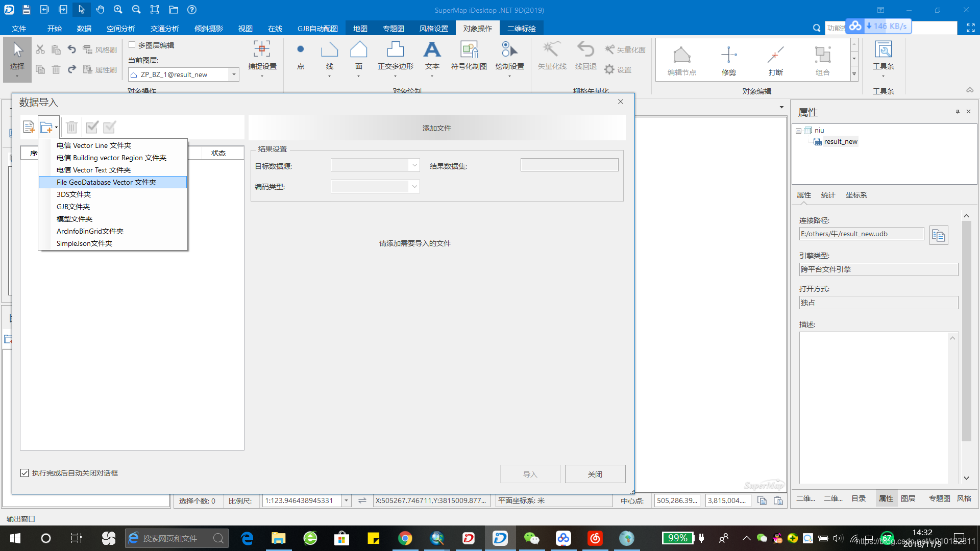Click the 导入 import button

[530, 474]
